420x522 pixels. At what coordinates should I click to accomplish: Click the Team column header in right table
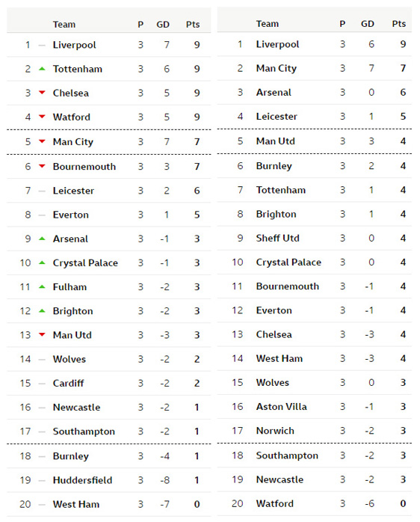click(x=268, y=24)
